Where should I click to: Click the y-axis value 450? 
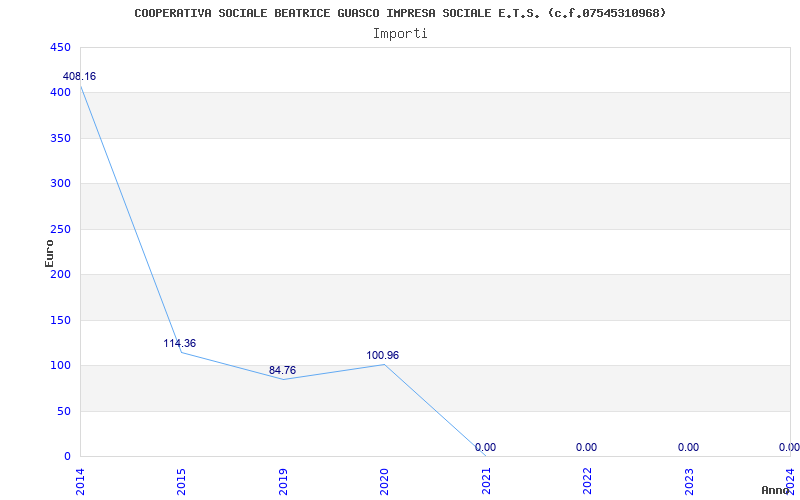pos(60,47)
